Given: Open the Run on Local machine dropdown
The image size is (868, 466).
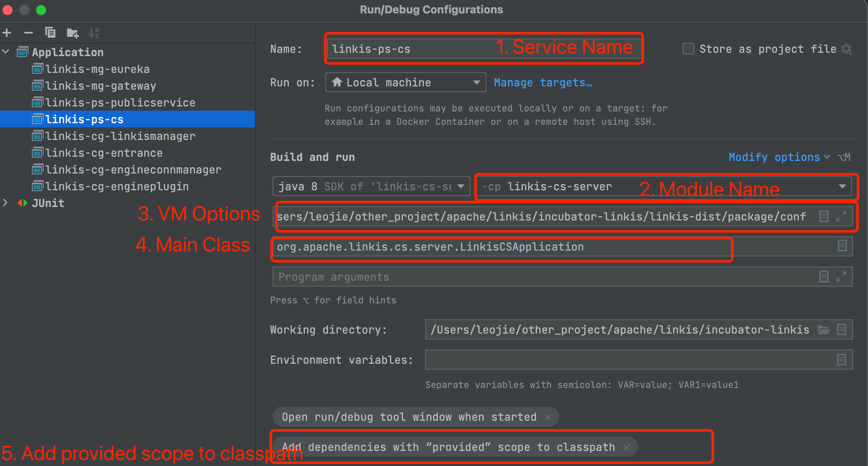Looking at the screenshot, I should click(x=476, y=83).
